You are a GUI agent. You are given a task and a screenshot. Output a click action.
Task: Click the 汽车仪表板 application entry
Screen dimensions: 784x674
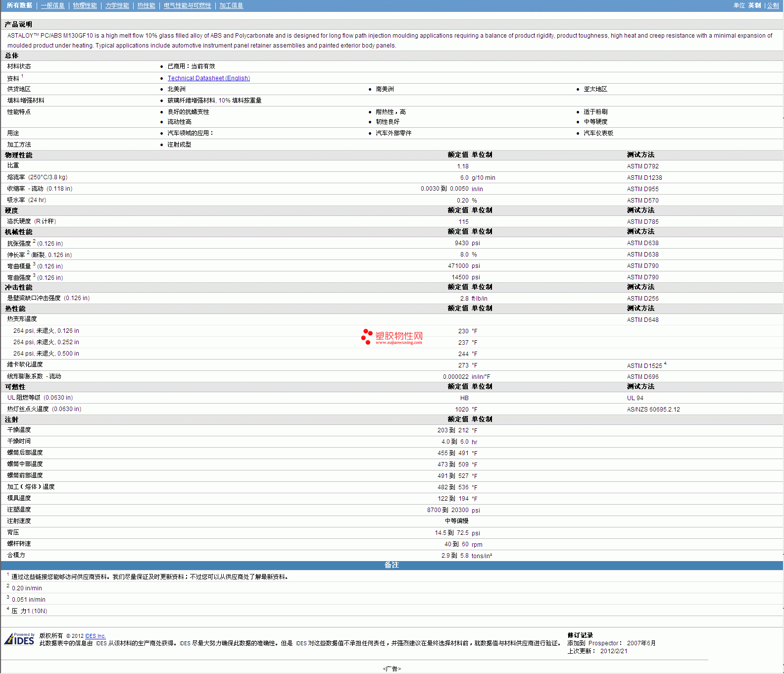(x=598, y=133)
